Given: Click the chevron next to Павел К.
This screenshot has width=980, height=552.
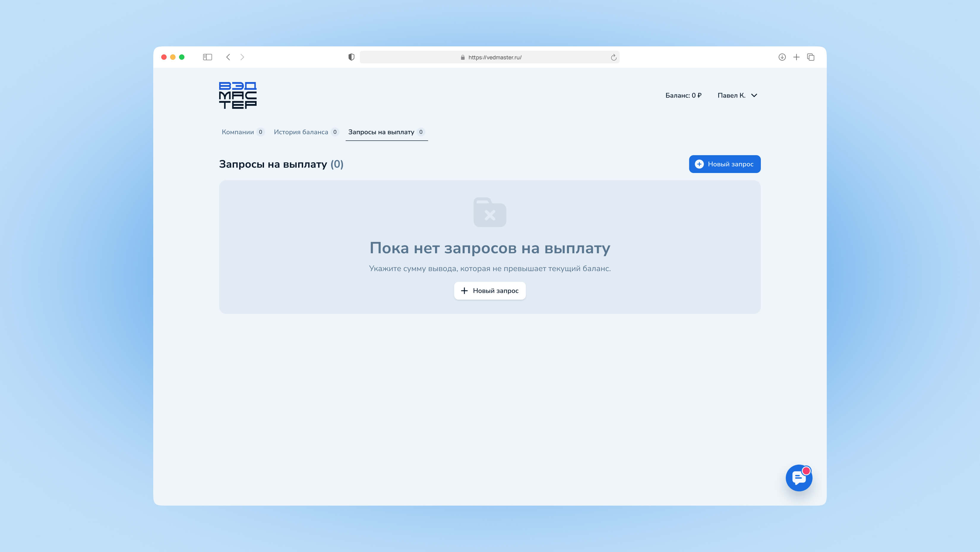Looking at the screenshot, I should [754, 95].
